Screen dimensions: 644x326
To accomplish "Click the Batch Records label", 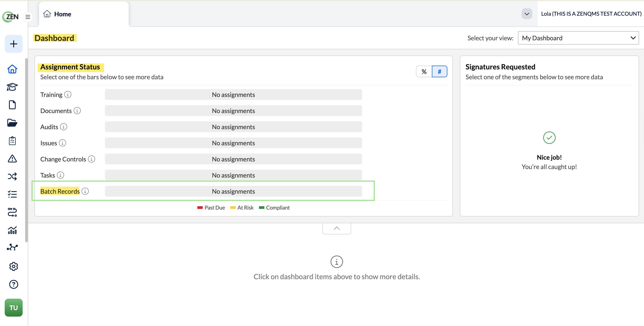I will point(60,191).
